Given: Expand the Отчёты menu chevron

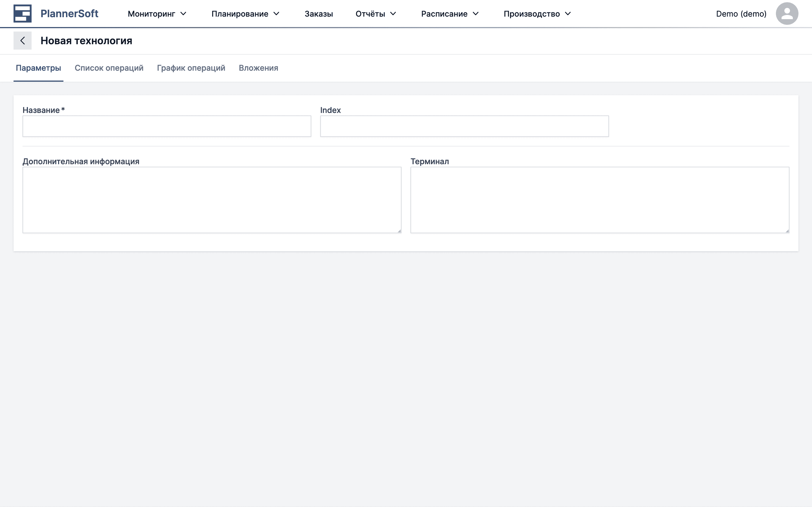Looking at the screenshot, I should (x=393, y=14).
